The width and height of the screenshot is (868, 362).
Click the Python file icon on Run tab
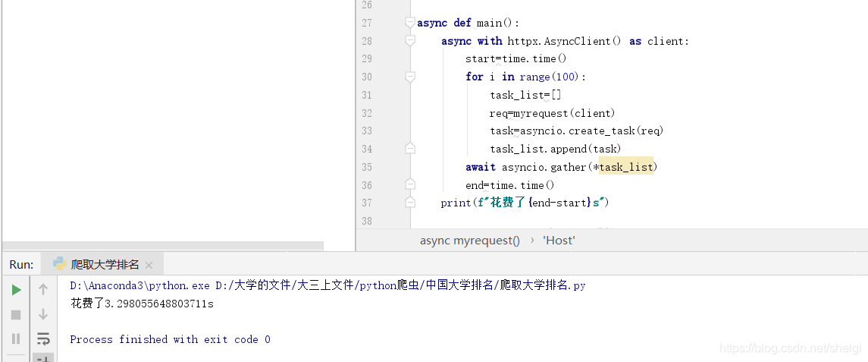click(x=60, y=264)
